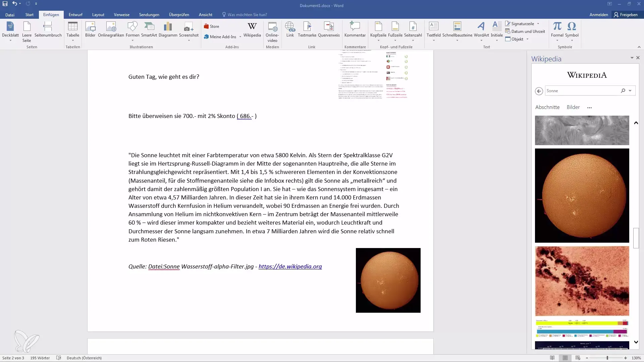Open Quick Access Toolbar customize arrow
The height and width of the screenshot is (362, 644).
[36, 4]
